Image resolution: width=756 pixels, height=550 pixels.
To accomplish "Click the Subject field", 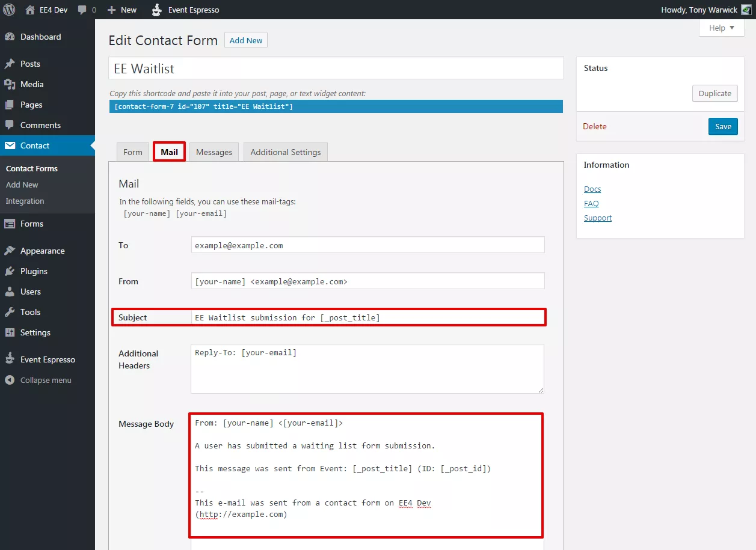I will point(367,317).
